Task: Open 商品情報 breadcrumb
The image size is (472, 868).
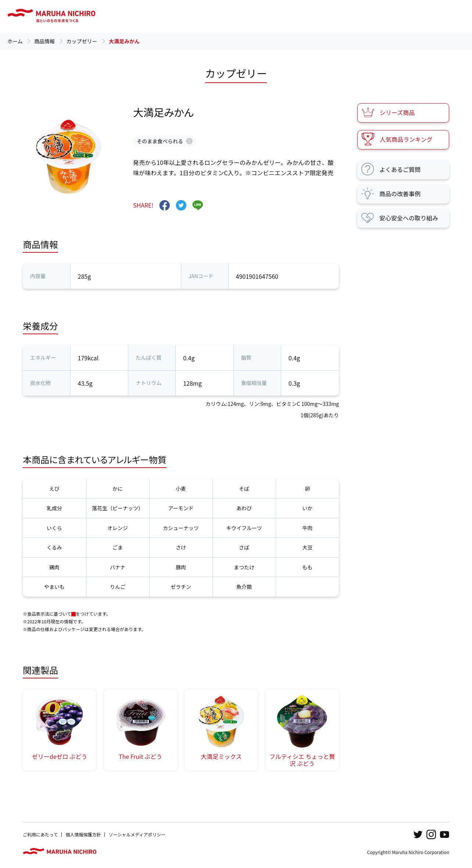Action: pos(44,42)
